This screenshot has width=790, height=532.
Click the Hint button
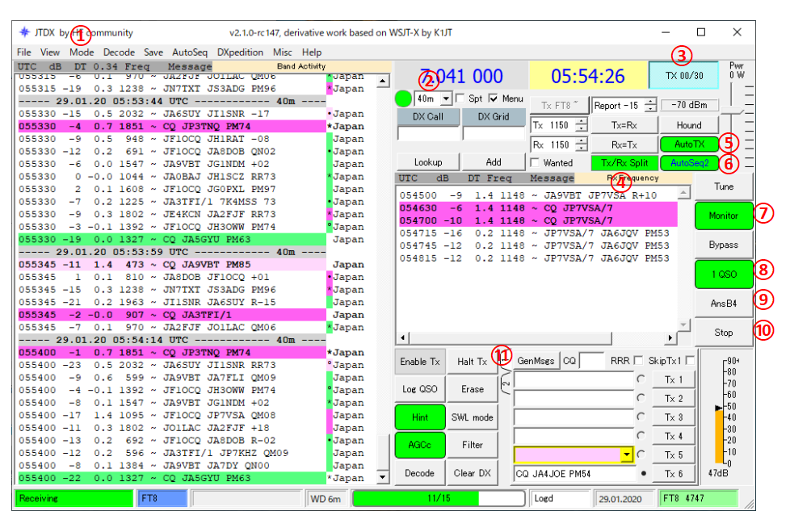tap(420, 417)
